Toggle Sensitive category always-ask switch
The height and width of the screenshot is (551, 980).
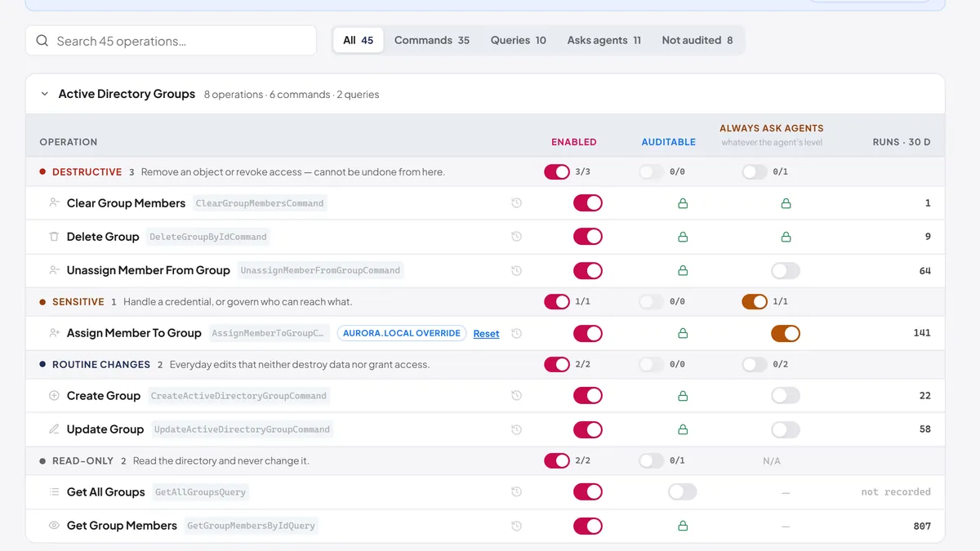(x=755, y=302)
